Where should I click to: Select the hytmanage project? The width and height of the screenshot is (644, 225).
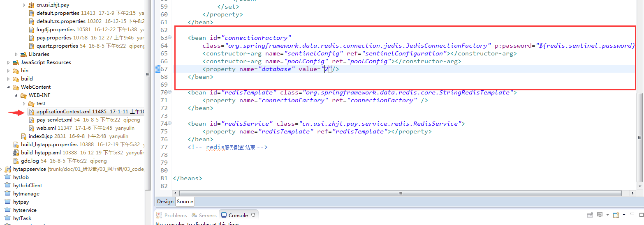point(26,194)
